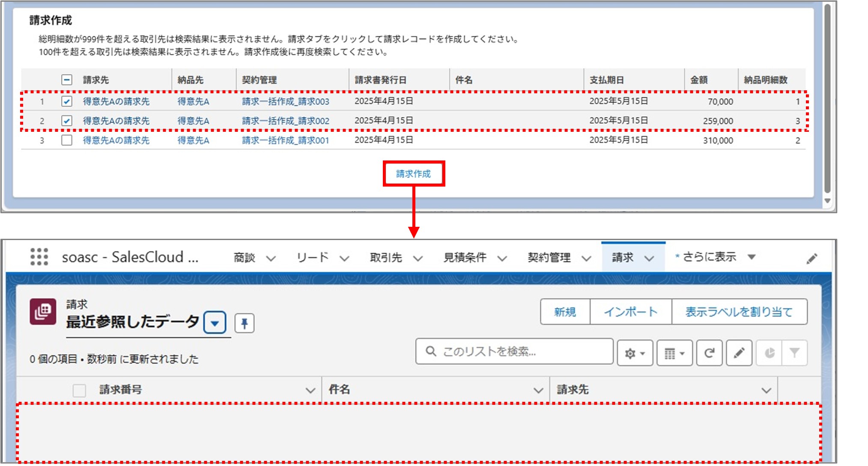Viewport: 868px width, 466px height.
Task: Uncheck row 1 得意先Aの請求先
Action: pos(67,101)
